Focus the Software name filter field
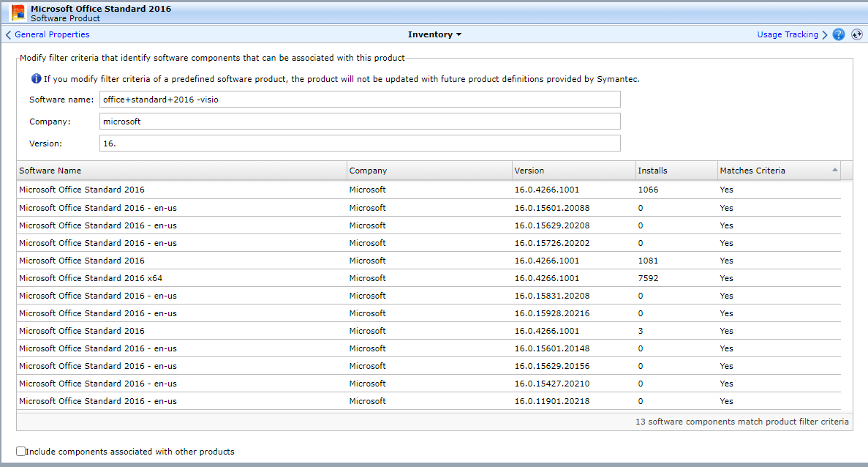 [x=360, y=100]
